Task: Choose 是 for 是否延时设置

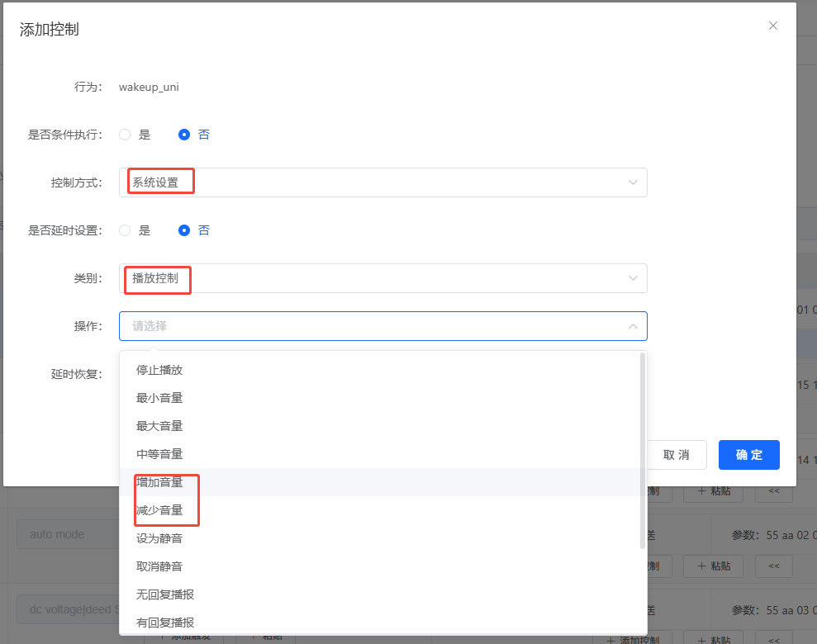Action: point(126,230)
